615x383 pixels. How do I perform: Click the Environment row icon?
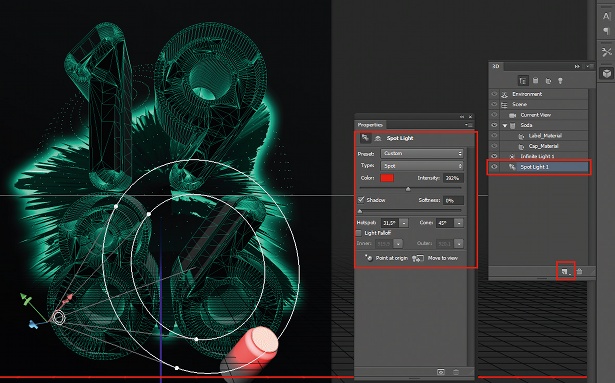(505, 94)
